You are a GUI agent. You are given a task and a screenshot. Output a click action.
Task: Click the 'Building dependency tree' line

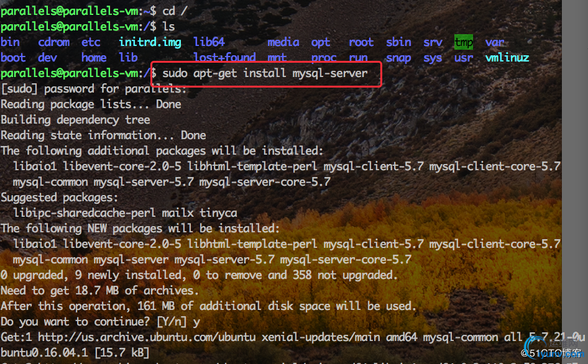pyautogui.click(x=75, y=120)
